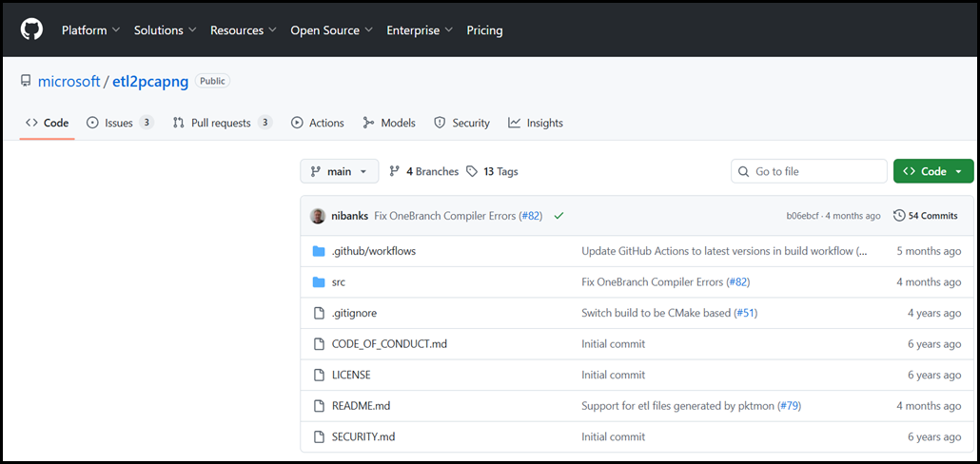Click the 13 Tags link
The width and height of the screenshot is (980, 464).
pyautogui.click(x=492, y=171)
